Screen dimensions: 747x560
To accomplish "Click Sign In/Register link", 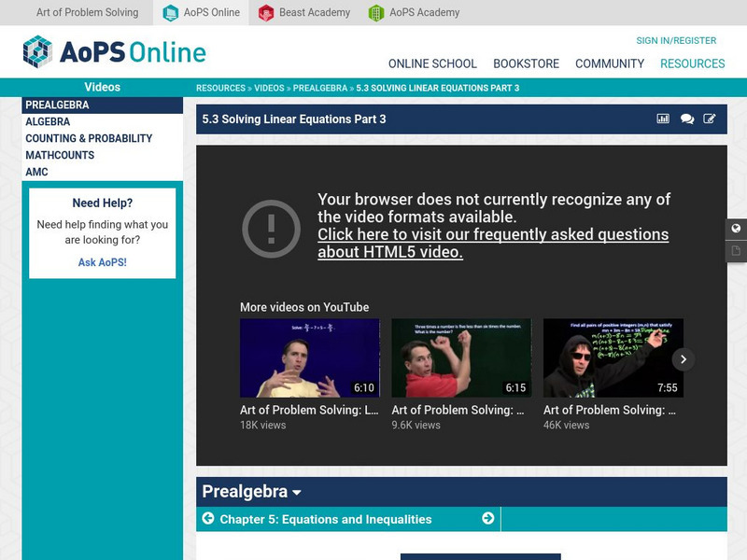I will coord(676,40).
